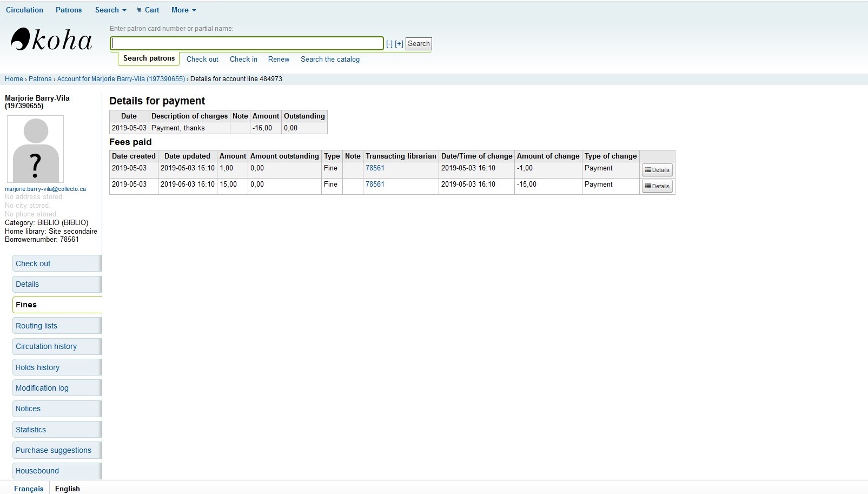
Task: Switch to the Check in search tab
Action: pos(243,59)
